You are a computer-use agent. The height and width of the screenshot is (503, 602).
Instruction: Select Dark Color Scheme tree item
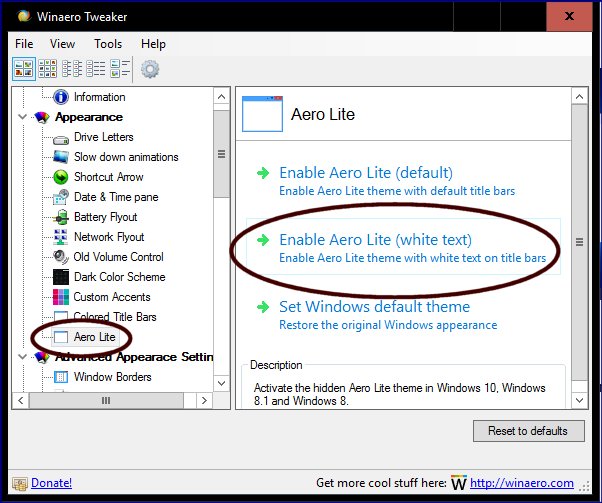coord(119,277)
